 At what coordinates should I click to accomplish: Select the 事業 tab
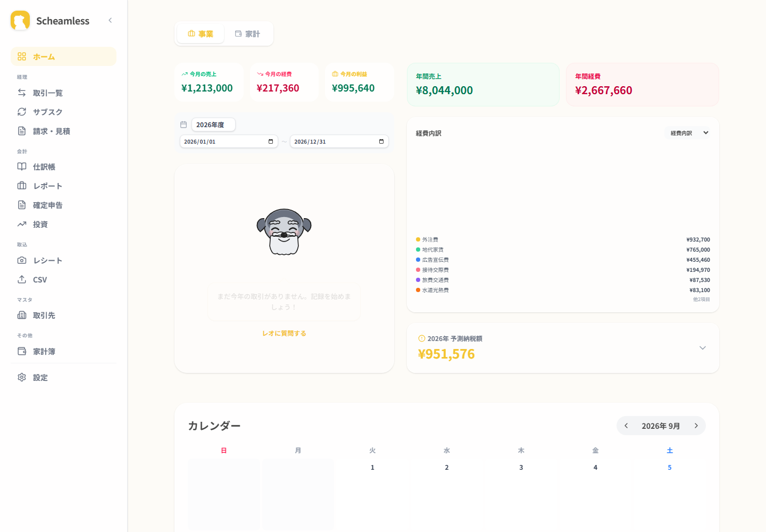coord(201,34)
